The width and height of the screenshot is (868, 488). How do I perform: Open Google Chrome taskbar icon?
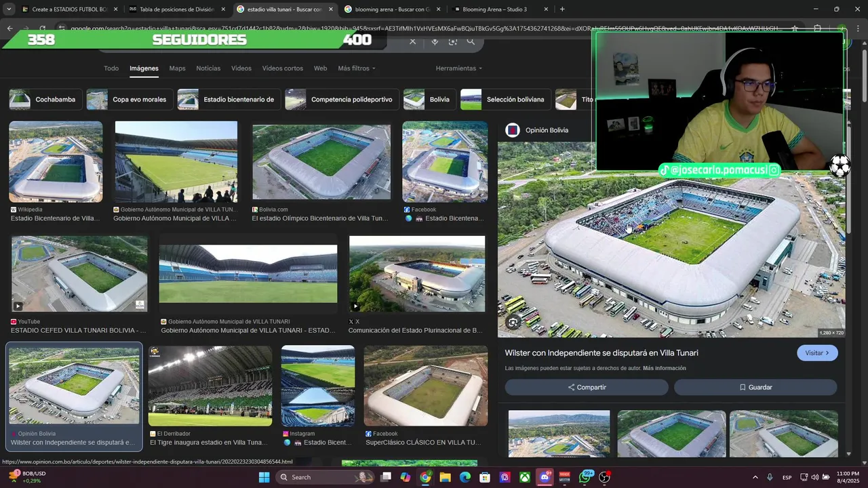point(425,477)
